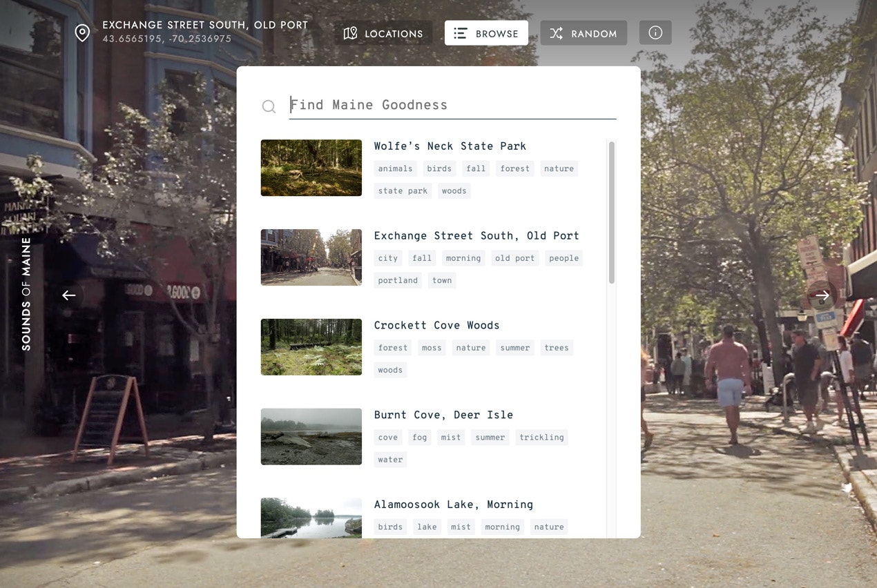
Task: Click the moss tag
Action: click(432, 348)
